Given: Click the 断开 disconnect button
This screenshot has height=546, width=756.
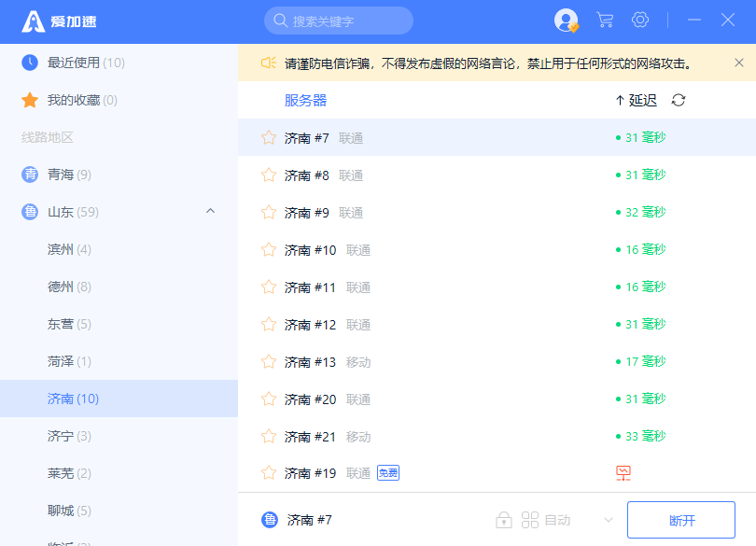Looking at the screenshot, I should [x=681, y=520].
